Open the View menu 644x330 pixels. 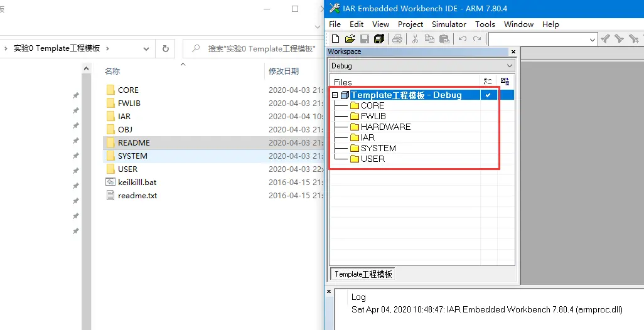click(381, 24)
